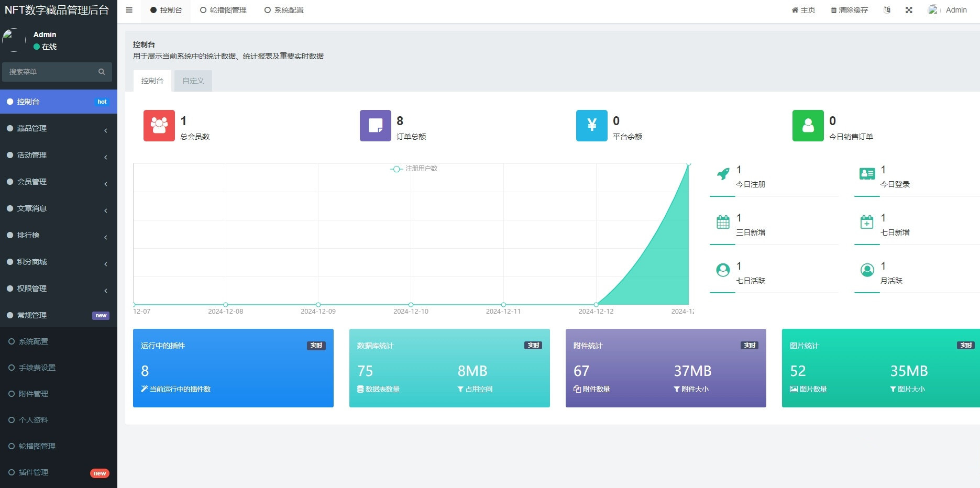This screenshot has height=488, width=980.
Task: Click the search magnifier in sidebar
Action: [x=102, y=72]
